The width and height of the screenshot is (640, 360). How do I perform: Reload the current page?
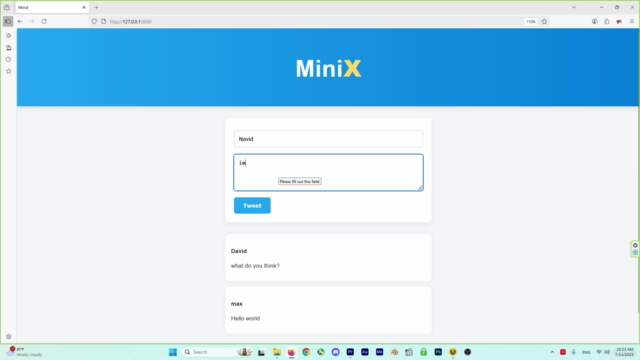click(x=44, y=21)
